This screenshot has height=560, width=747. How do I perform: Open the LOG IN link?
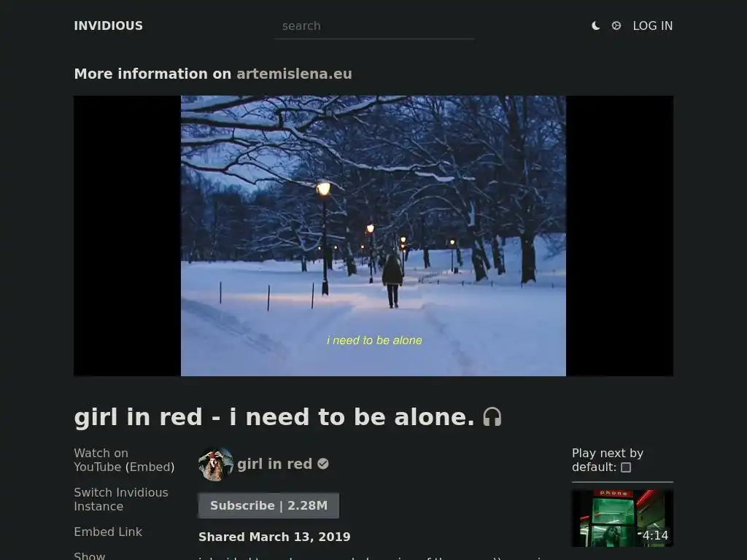(x=653, y=26)
